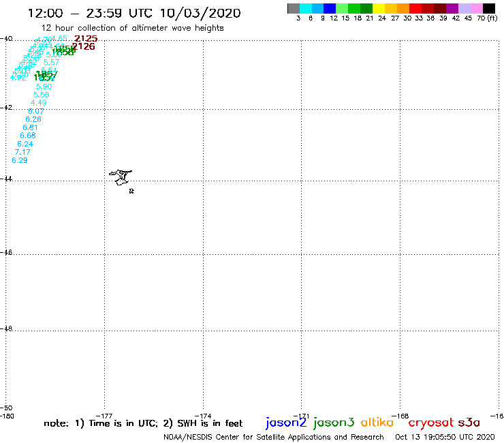Click the altika satellite label
Image resolution: width=504 pixels, height=443 pixels.
click(377, 423)
